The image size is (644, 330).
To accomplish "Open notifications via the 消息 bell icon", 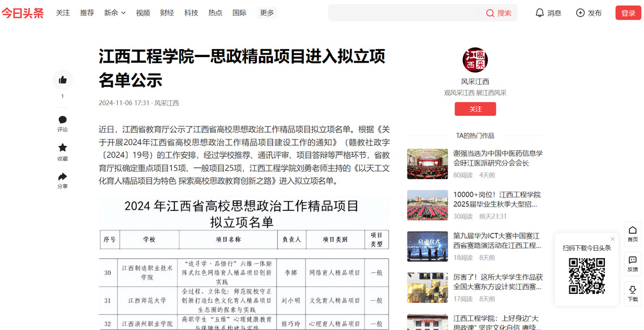I will (x=540, y=13).
